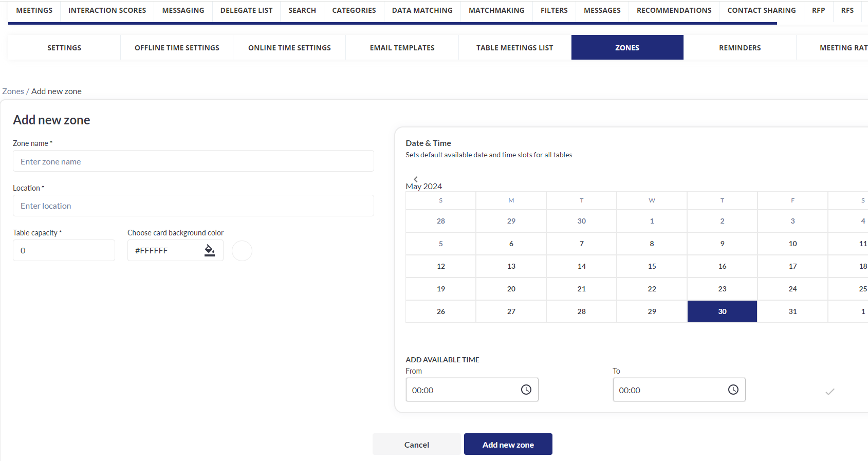
Task: Click the paint bucket color fill icon
Action: tap(210, 250)
